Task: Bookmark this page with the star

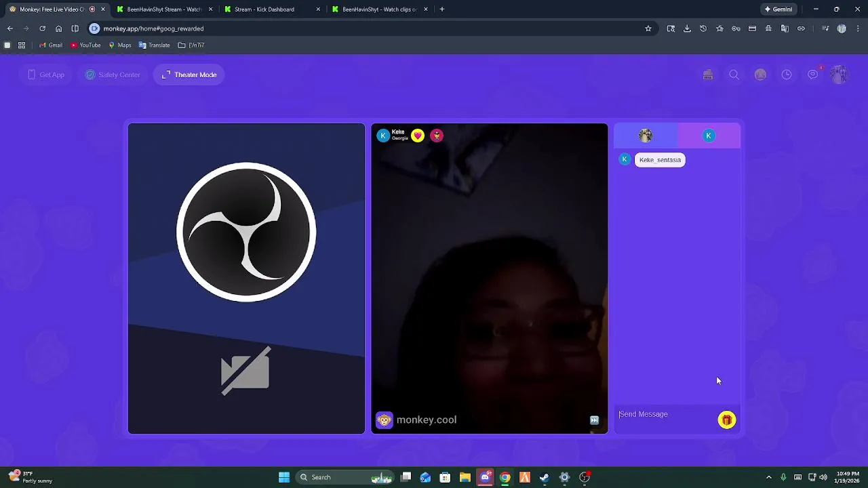Action: (x=648, y=28)
